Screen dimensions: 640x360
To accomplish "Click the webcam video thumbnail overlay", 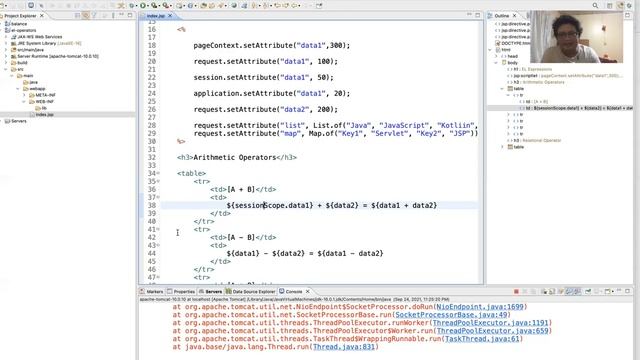I will click(x=577, y=37).
